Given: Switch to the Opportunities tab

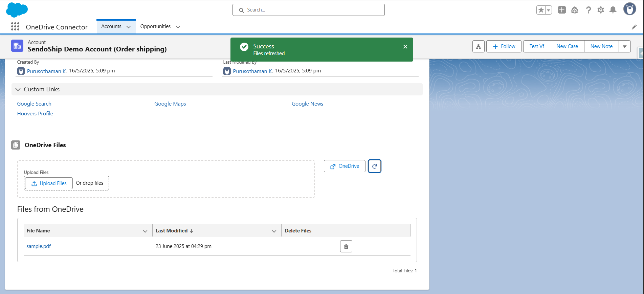Looking at the screenshot, I should [x=155, y=26].
